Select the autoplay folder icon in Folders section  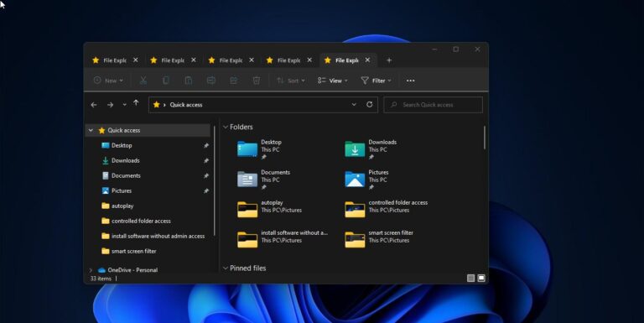[x=247, y=209]
